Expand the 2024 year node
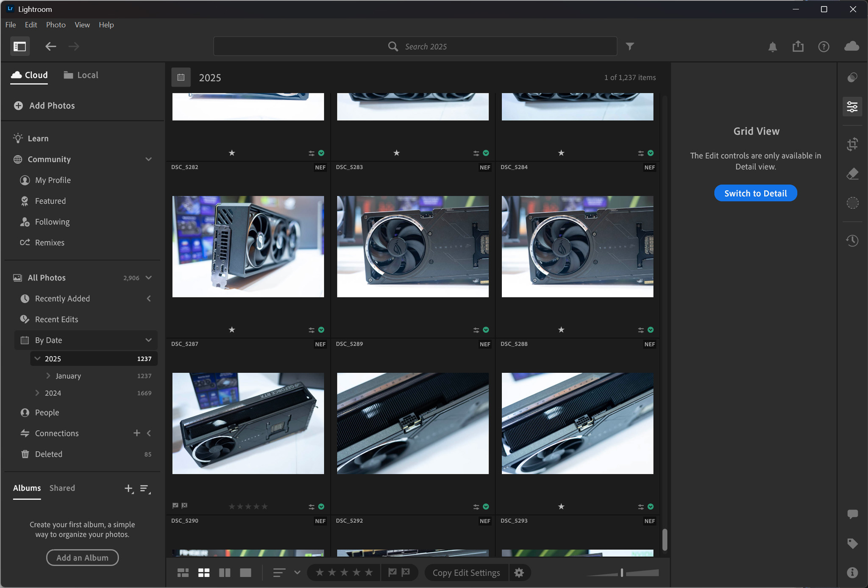 [x=37, y=393]
